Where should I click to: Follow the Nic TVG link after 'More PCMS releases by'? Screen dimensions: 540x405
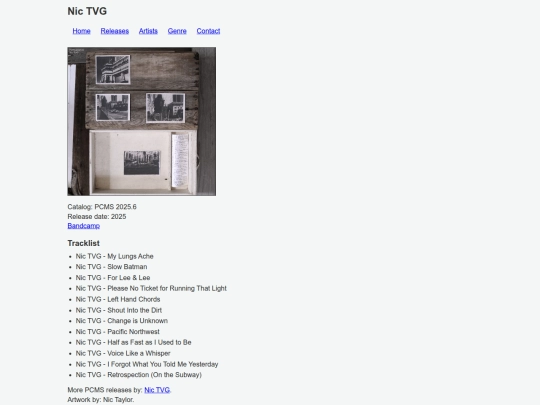coord(157,390)
